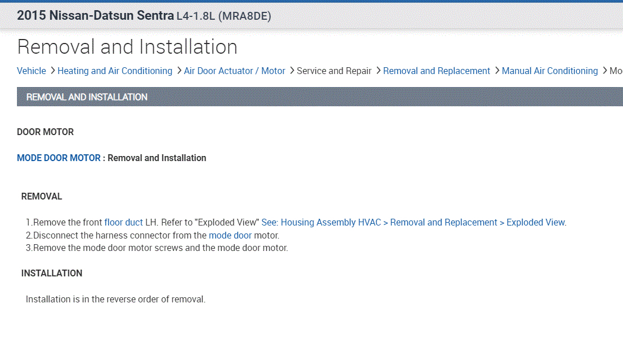Navigate to Air Door Actuator / Motor
Screen dimensions: 623x364
[235, 71]
